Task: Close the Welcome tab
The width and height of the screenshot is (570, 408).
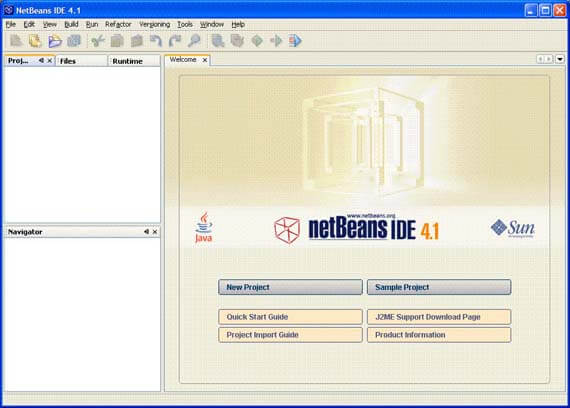Action: [x=205, y=60]
